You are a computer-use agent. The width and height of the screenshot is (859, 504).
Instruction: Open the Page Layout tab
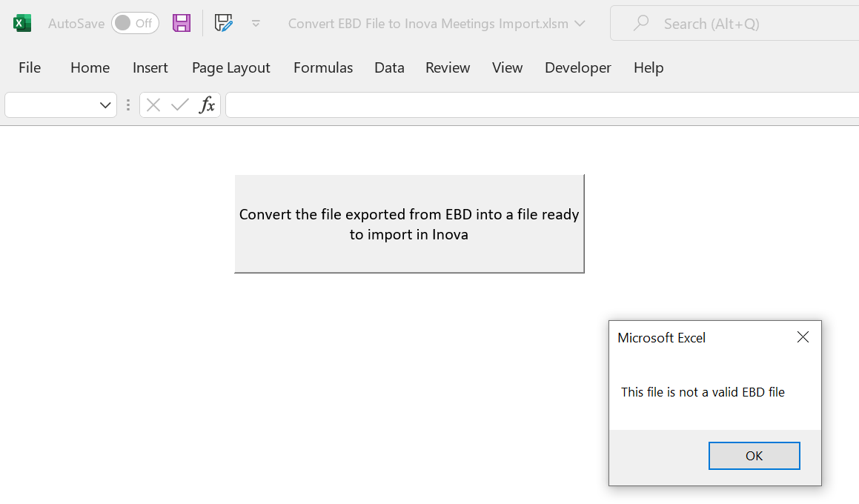tap(230, 67)
